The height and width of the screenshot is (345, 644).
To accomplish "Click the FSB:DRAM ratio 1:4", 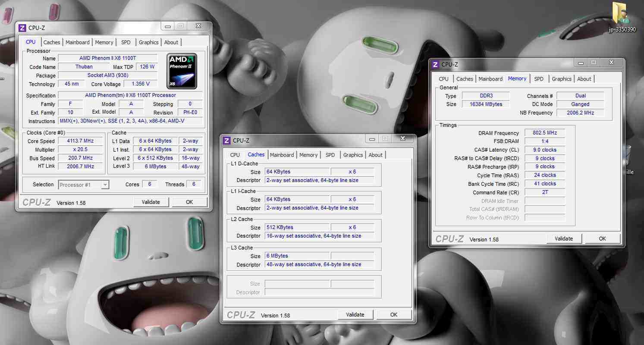I will coord(545,141).
